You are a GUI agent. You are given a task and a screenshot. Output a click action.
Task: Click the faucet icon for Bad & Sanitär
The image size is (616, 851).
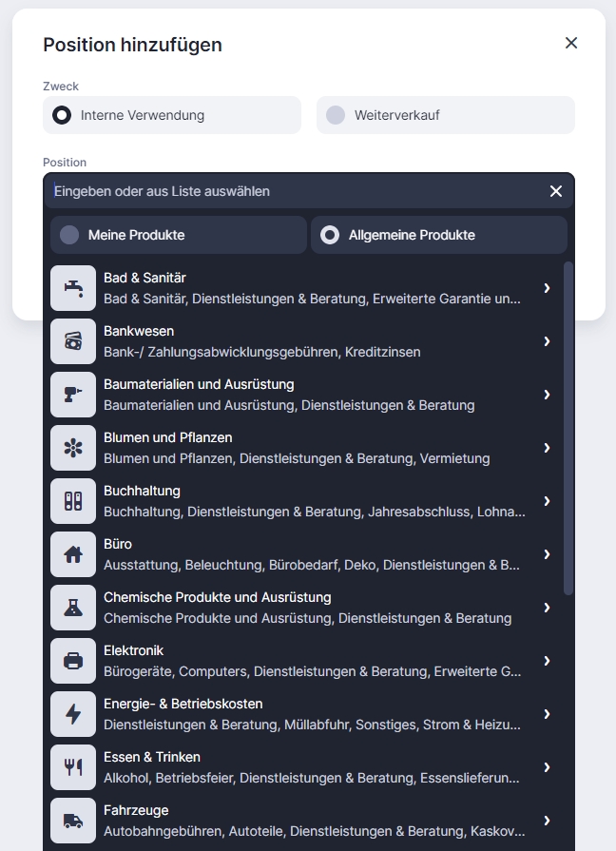73,288
